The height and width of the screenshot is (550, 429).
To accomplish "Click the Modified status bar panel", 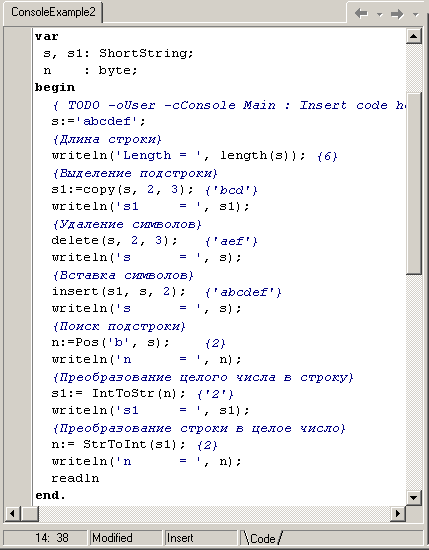I will pos(126,538).
